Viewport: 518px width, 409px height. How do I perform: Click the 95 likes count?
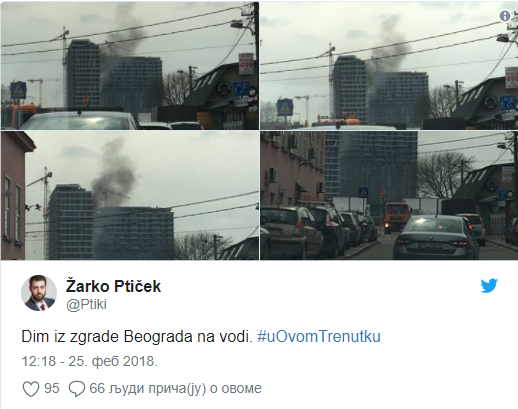(52, 388)
